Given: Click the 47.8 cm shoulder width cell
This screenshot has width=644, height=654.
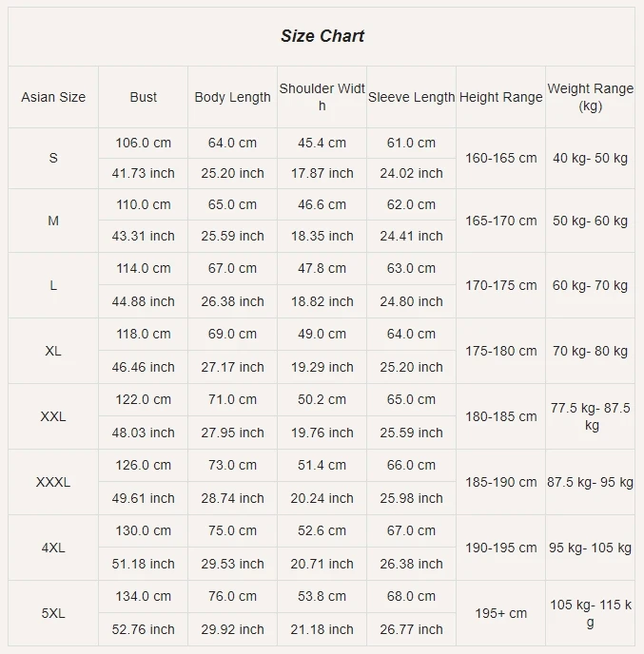Looking at the screenshot, I should (x=322, y=268).
